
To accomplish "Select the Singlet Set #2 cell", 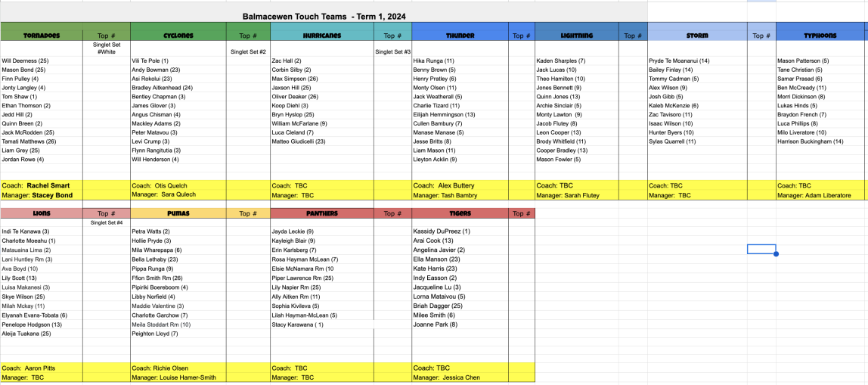I will pyautogui.click(x=248, y=51).
